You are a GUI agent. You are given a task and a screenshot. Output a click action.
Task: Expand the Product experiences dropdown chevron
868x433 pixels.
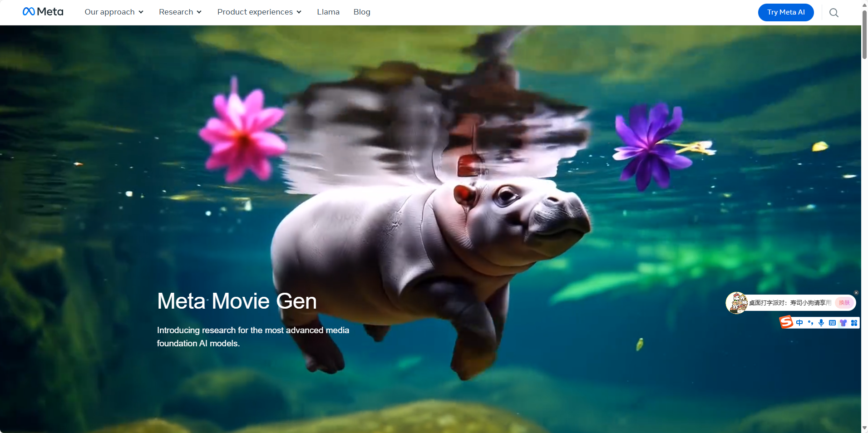(x=299, y=12)
